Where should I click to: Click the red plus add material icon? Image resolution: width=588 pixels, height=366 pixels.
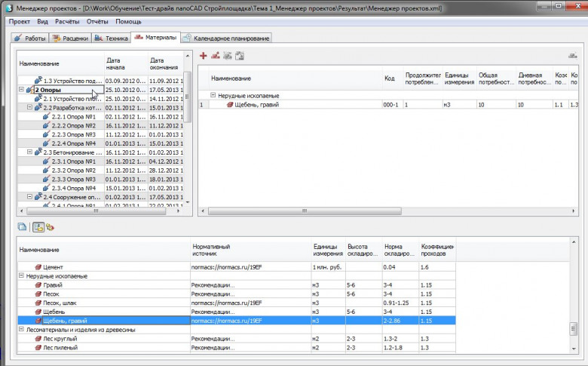tap(203, 56)
